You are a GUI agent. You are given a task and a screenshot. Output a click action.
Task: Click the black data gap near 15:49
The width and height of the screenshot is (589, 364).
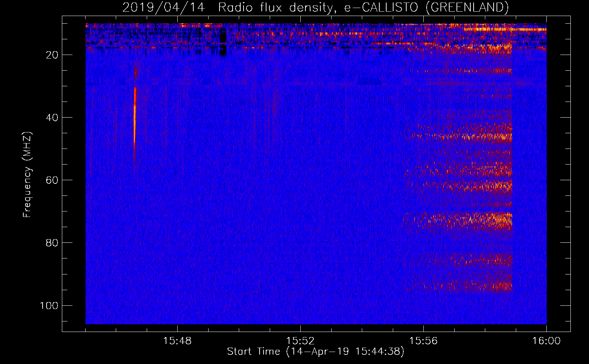pyautogui.click(x=224, y=44)
